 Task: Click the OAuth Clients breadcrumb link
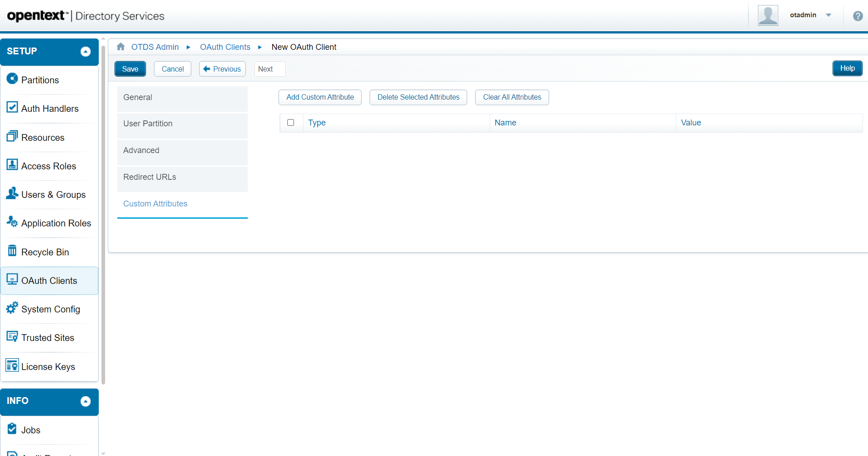pos(225,47)
